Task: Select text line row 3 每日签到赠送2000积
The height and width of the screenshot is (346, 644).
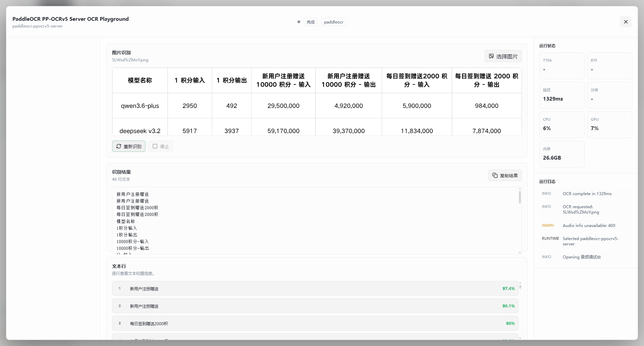Action: (x=315, y=323)
